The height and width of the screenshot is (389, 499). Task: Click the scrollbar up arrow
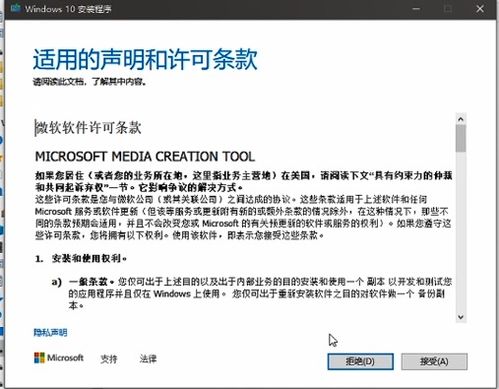click(461, 119)
